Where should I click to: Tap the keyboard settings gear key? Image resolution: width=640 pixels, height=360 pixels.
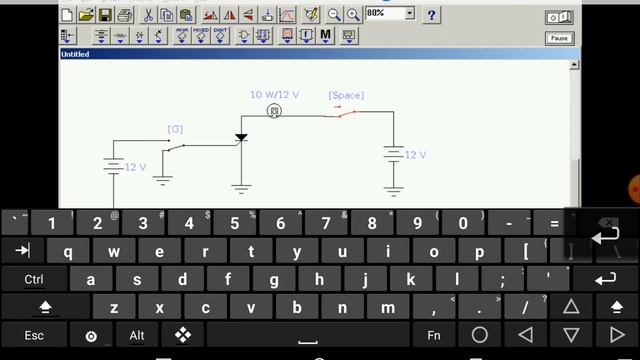point(91,336)
